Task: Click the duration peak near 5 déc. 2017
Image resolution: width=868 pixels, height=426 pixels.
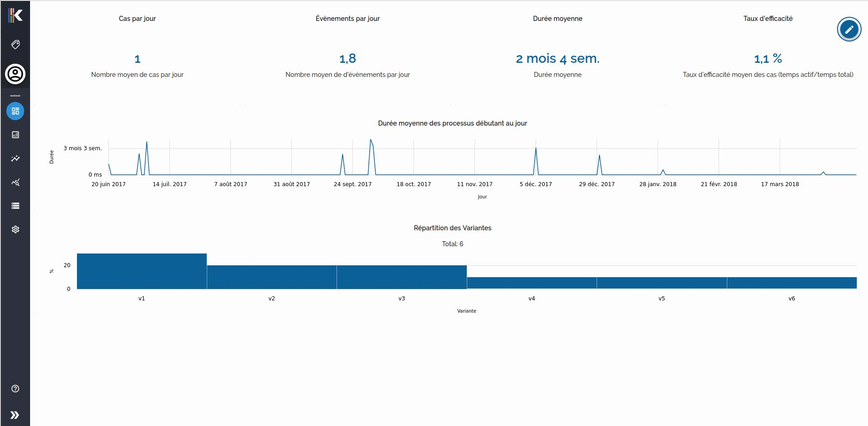Action: click(x=536, y=148)
